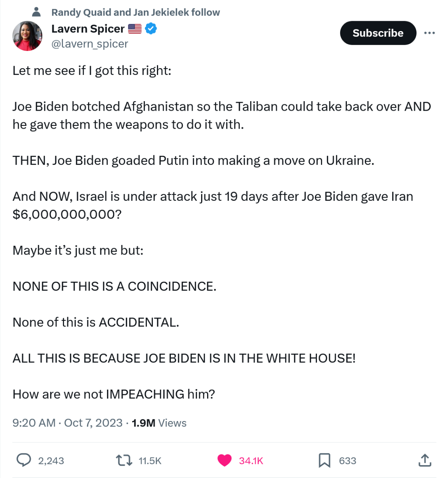Click the 11.5K reposts count
This screenshot has height=478, width=448.
[150, 461]
